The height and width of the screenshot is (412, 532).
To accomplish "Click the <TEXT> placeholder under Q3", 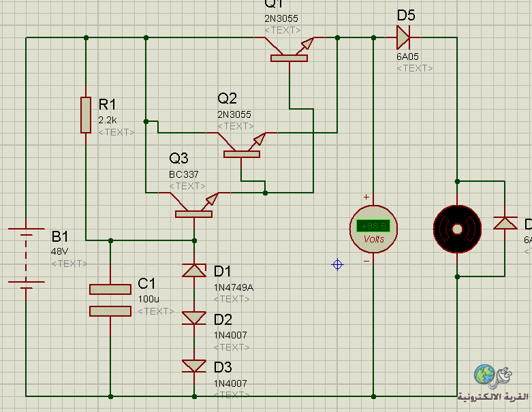I will (x=187, y=186).
